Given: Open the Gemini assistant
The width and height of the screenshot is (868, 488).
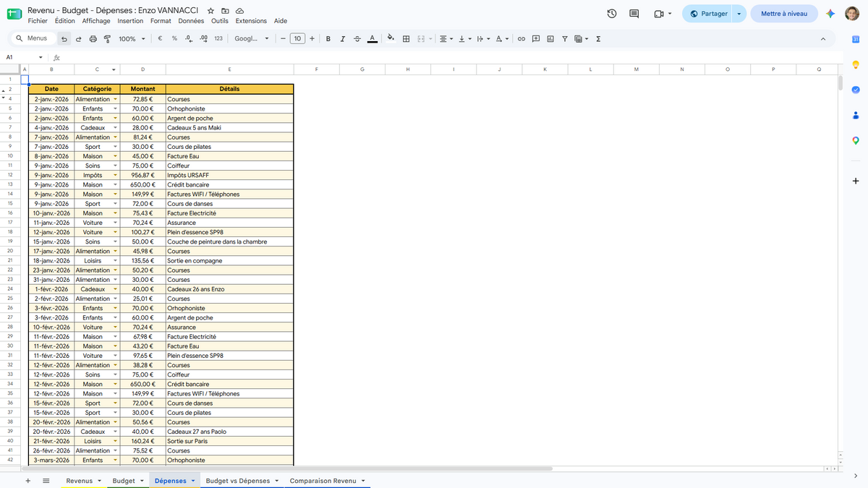Looking at the screenshot, I should click(x=830, y=14).
